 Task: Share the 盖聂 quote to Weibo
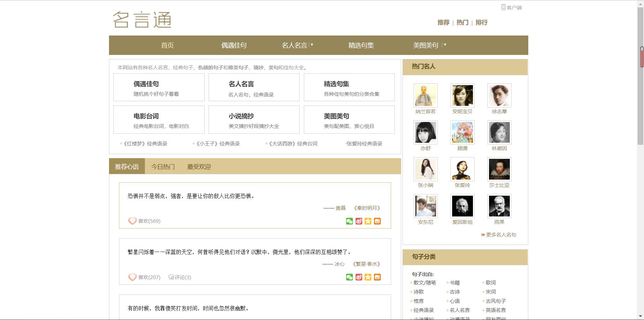(x=359, y=221)
